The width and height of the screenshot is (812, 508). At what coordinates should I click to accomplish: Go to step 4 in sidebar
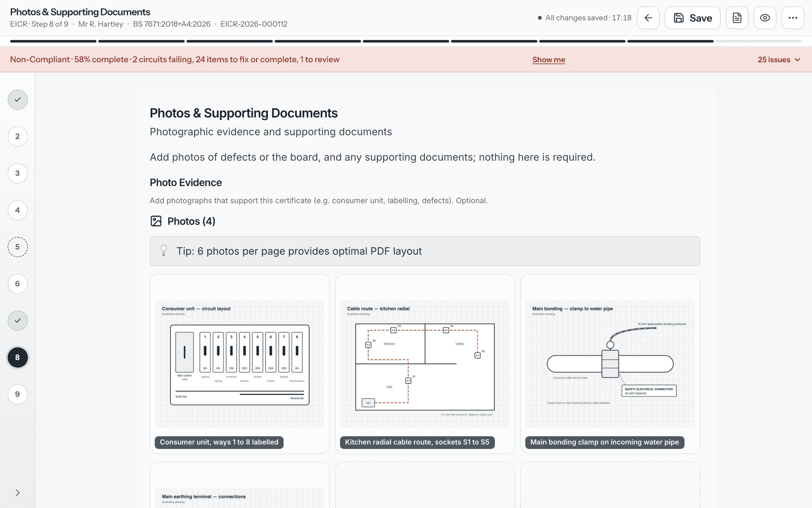17,210
